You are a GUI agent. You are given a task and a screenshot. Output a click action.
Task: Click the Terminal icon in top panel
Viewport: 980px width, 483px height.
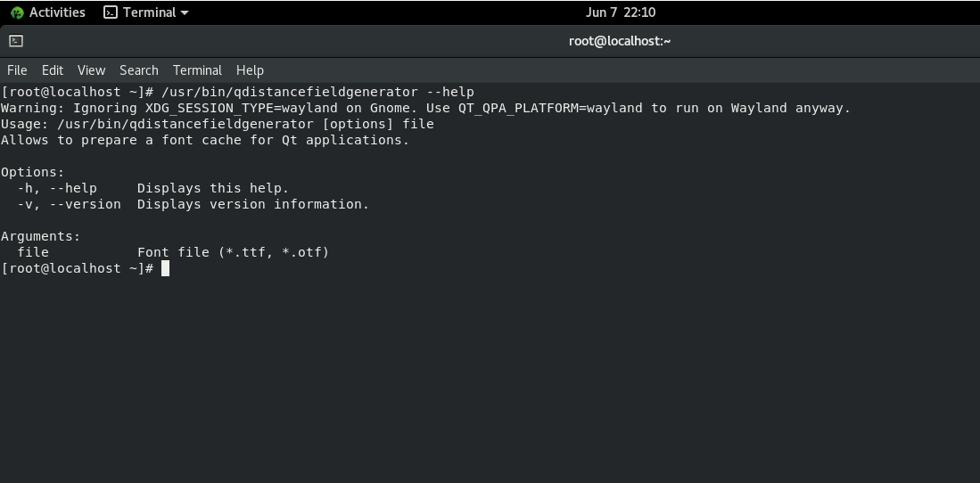pyautogui.click(x=111, y=12)
